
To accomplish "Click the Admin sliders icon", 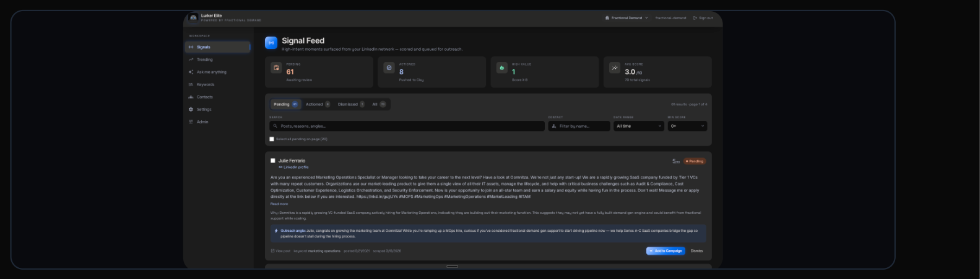I will 191,122.
